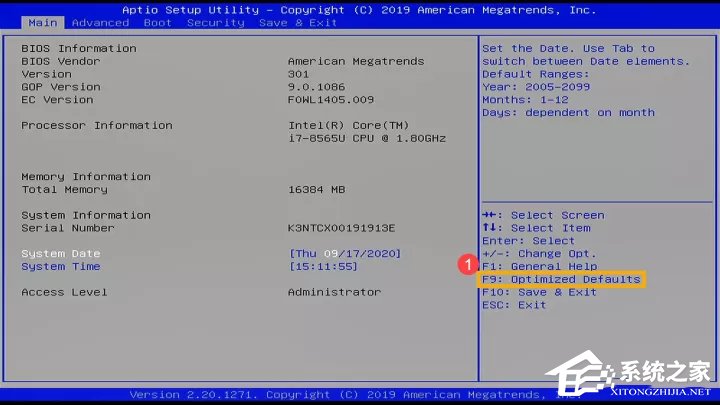
Task: Select the Security tab
Action: [x=215, y=22]
